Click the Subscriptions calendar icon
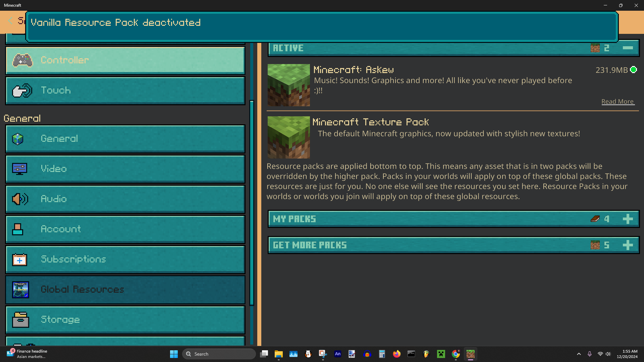This screenshot has width=644, height=362. pos(19,259)
